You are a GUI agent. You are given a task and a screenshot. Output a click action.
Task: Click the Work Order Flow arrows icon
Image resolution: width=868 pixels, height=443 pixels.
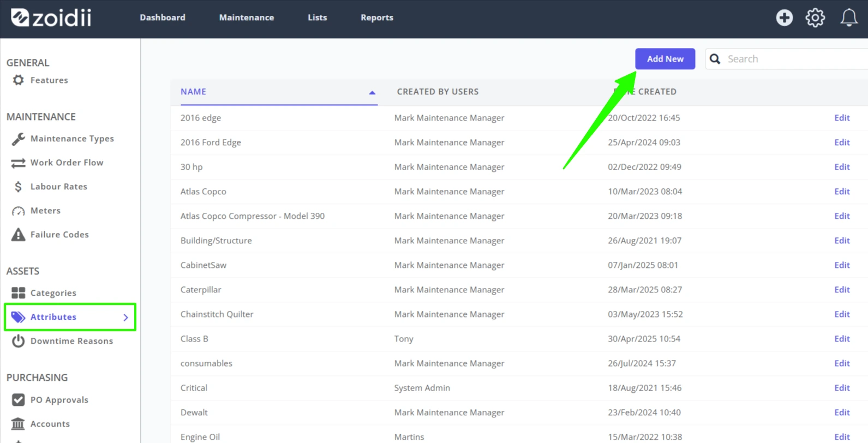pos(18,163)
